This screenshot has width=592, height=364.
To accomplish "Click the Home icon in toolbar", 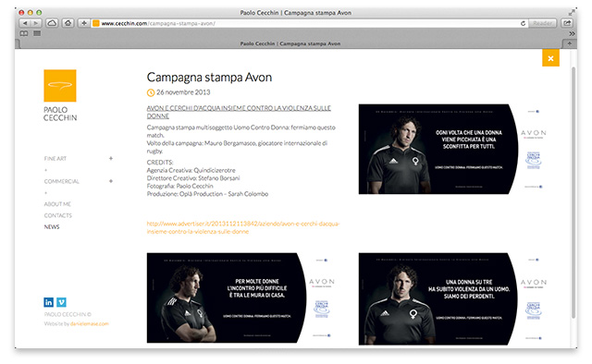I will coord(68,23).
